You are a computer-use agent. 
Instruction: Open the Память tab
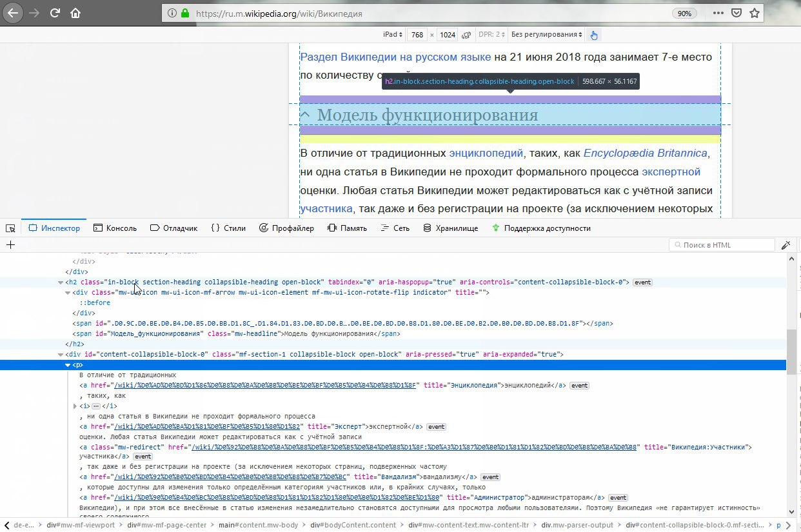[347, 228]
